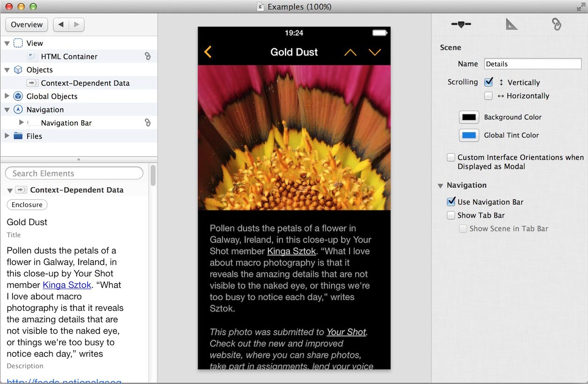Expand the Global Objects group
Viewport: 588px width, 384px height.
point(7,96)
